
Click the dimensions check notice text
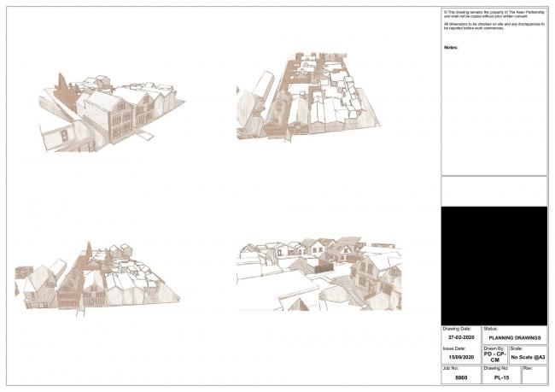493,27
